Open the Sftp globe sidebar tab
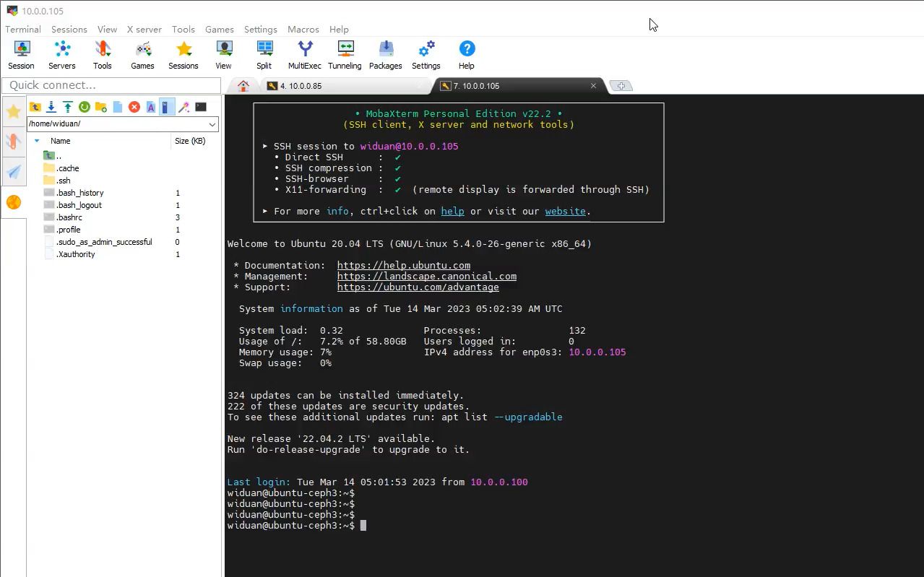Screen dimensions: 924x577 tap(14, 202)
